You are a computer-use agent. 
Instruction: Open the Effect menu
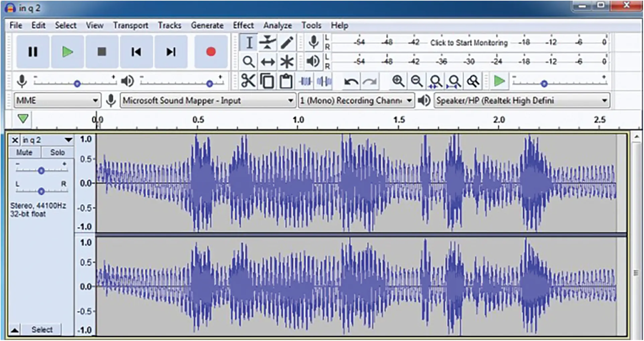(x=243, y=25)
